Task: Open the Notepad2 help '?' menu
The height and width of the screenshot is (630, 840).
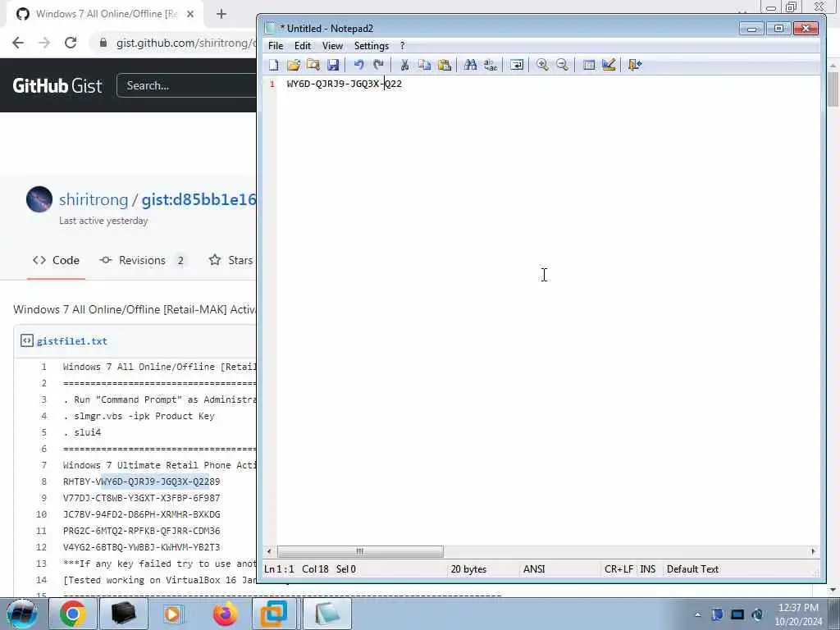Action: pos(402,46)
